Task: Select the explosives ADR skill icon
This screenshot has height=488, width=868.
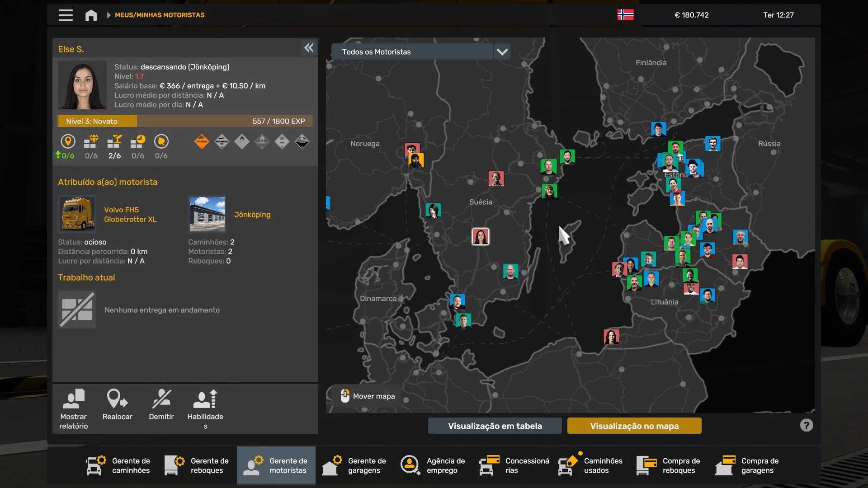Action: 202,142
